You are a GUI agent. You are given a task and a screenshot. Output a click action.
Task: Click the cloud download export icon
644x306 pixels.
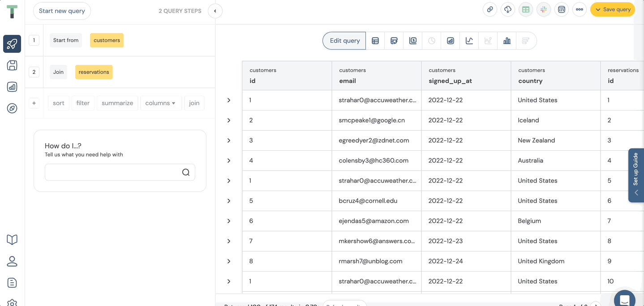(508, 9)
